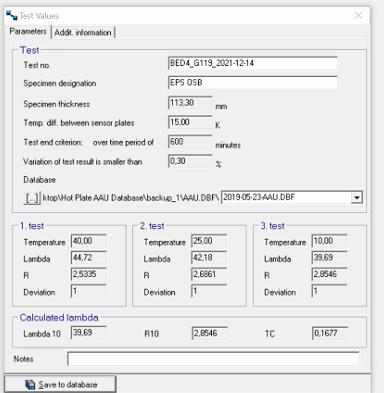This screenshot has width=384, height=393.
Task: Close the Test Values dialog
Action: coord(358,15)
